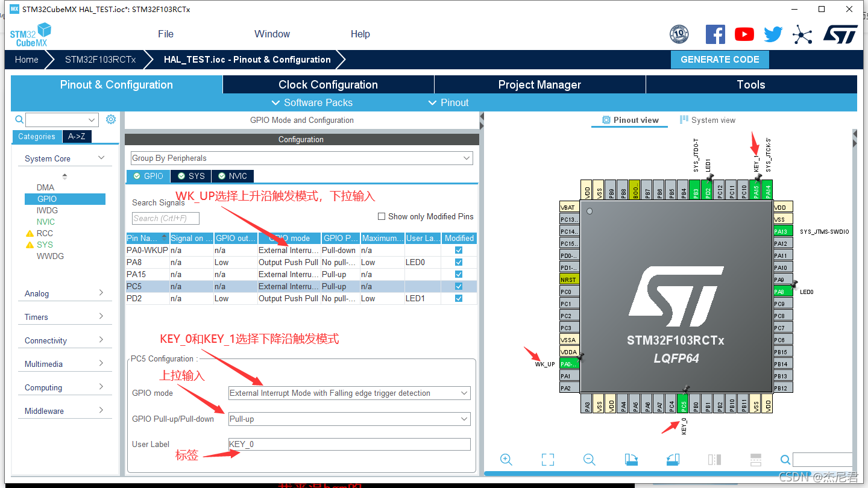Open the ST Facebook page icon

click(x=715, y=34)
